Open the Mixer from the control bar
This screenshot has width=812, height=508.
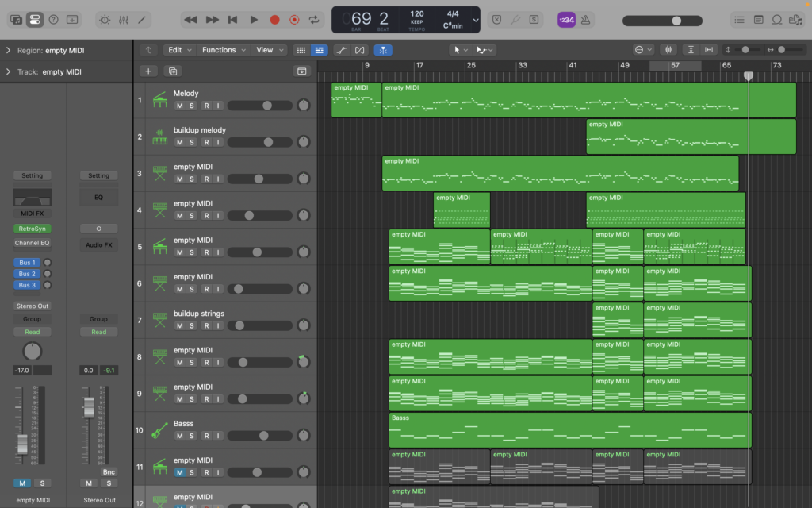point(124,20)
